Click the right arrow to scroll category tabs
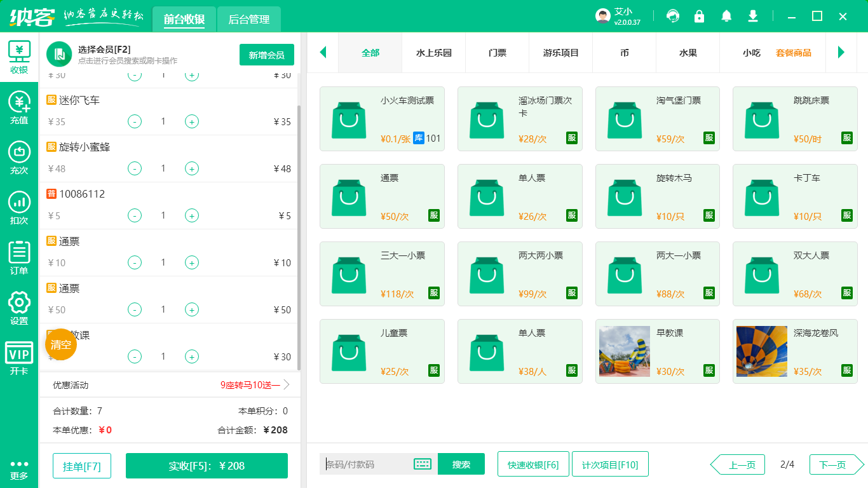Viewport: 868px width, 488px height. point(842,53)
